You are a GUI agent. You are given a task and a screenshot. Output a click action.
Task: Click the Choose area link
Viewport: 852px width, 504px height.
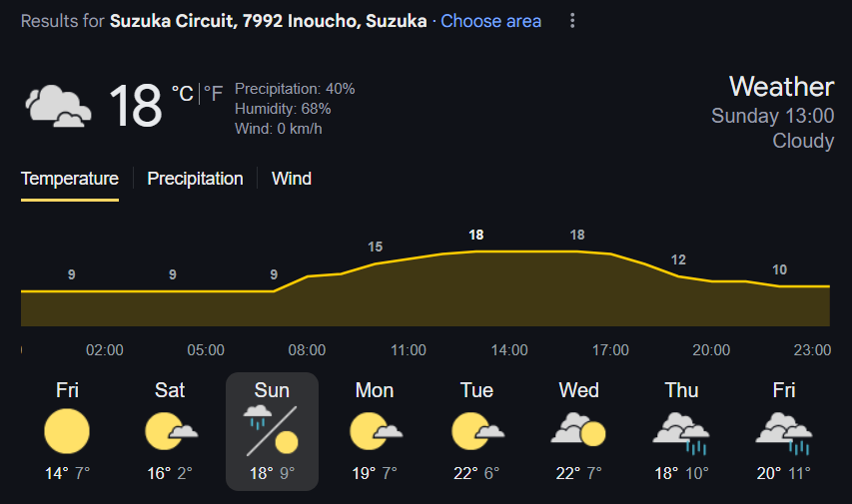click(490, 21)
